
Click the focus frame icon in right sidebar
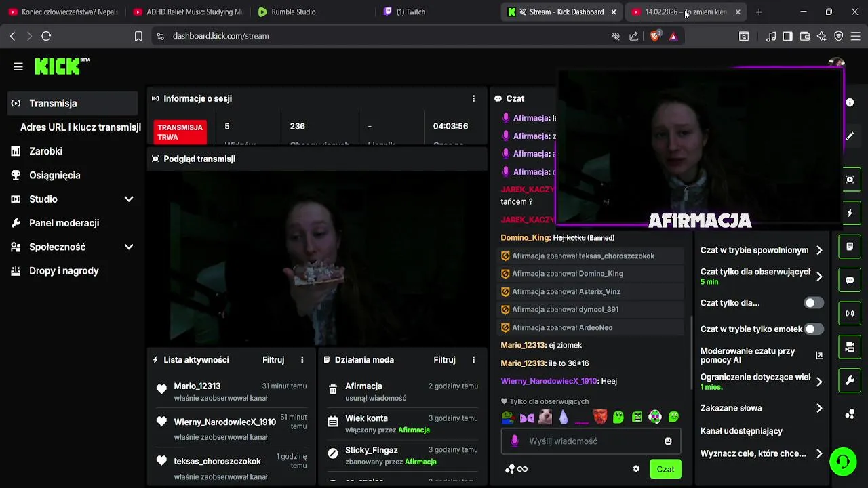[x=850, y=180]
